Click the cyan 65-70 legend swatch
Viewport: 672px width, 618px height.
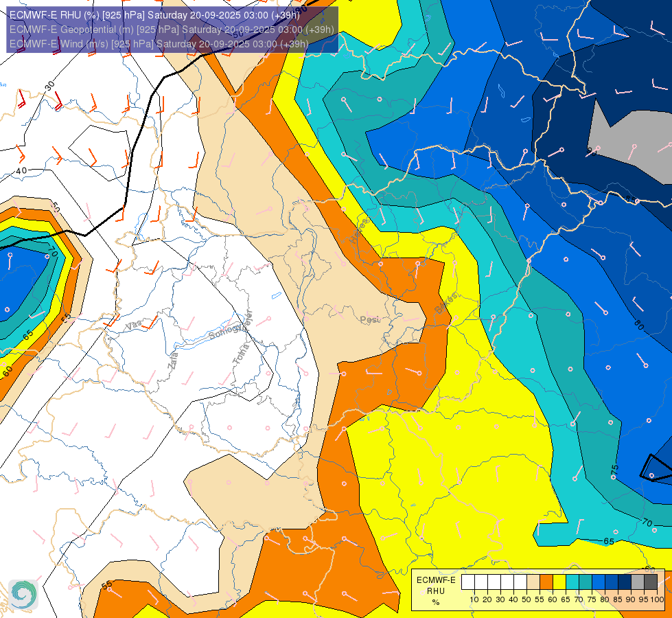point(572,582)
